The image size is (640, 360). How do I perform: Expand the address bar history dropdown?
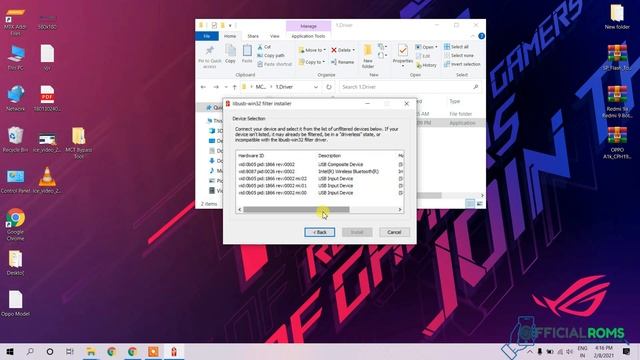click(316, 87)
